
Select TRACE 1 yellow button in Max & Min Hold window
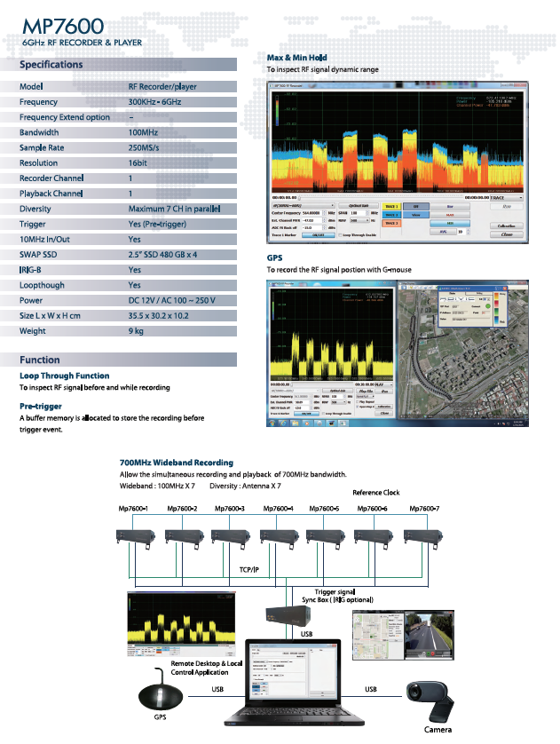point(391,206)
